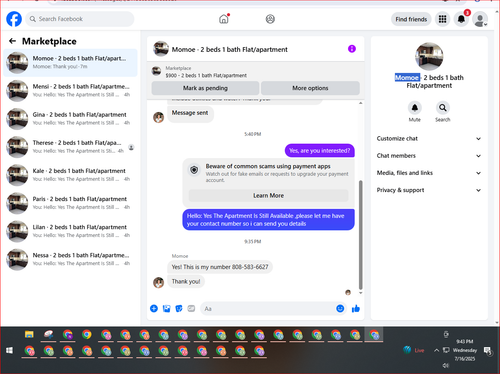Open the Nessa conversation
500x374 pixels.
pos(70,259)
